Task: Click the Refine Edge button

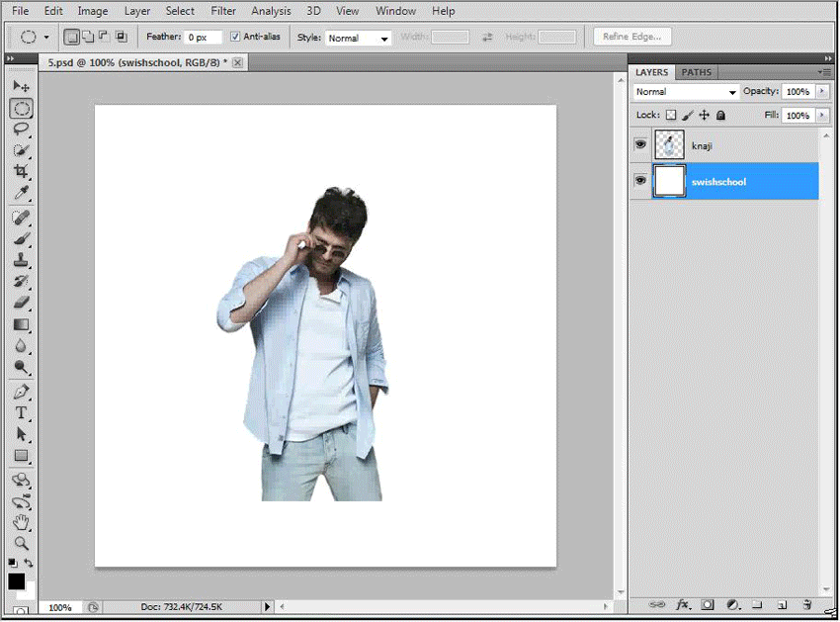Action: click(x=632, y=38)
